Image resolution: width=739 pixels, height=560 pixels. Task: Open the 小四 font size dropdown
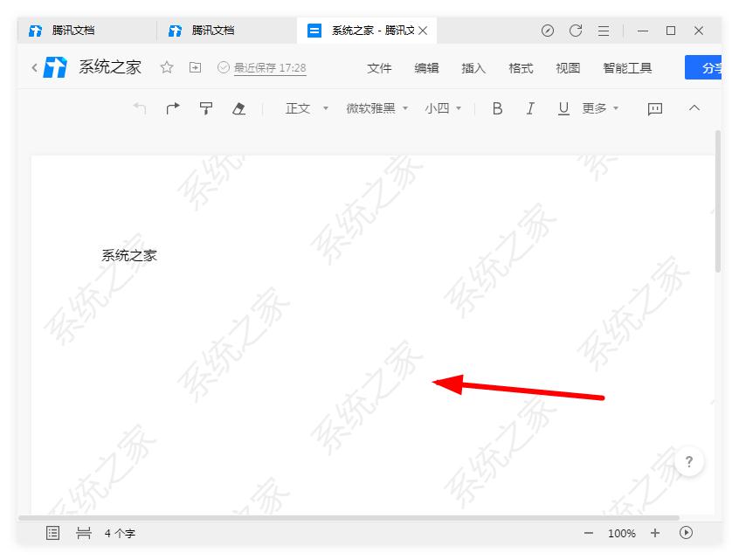coord(443,108)
